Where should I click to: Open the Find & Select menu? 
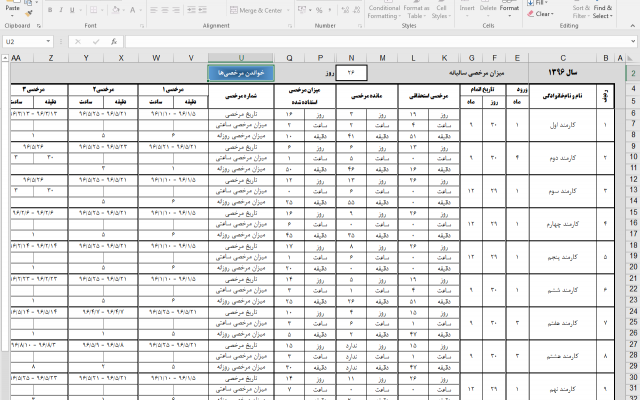(x=602, y=12)
